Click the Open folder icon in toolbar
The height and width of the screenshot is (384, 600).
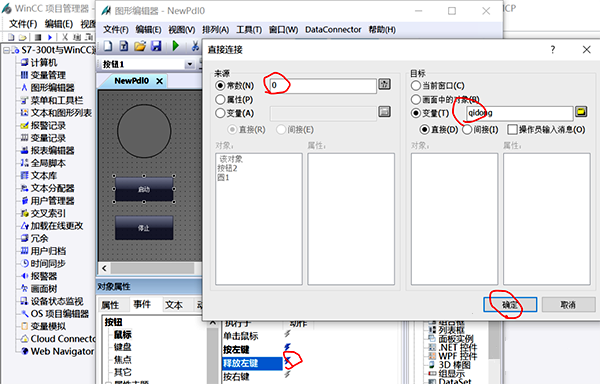pyautogui.click(x=140, y=46)
